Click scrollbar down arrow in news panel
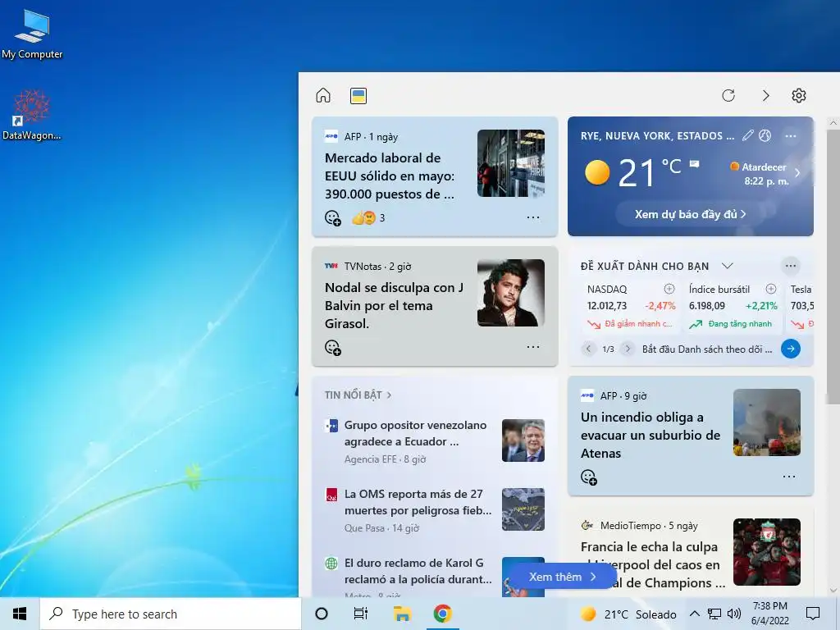Screen dimensions: 840x630 click(833, 591)
